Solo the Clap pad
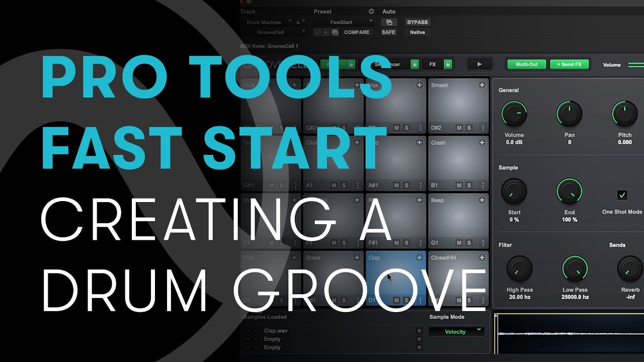Image resolution: width=644 pixels, height=362 pixels. tap(406, 300)
